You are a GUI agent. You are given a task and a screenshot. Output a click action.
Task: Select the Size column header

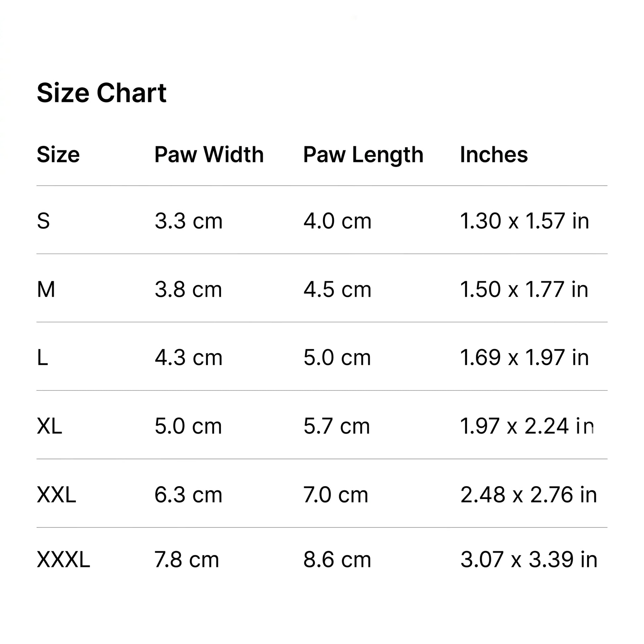(x=58, y=154)
